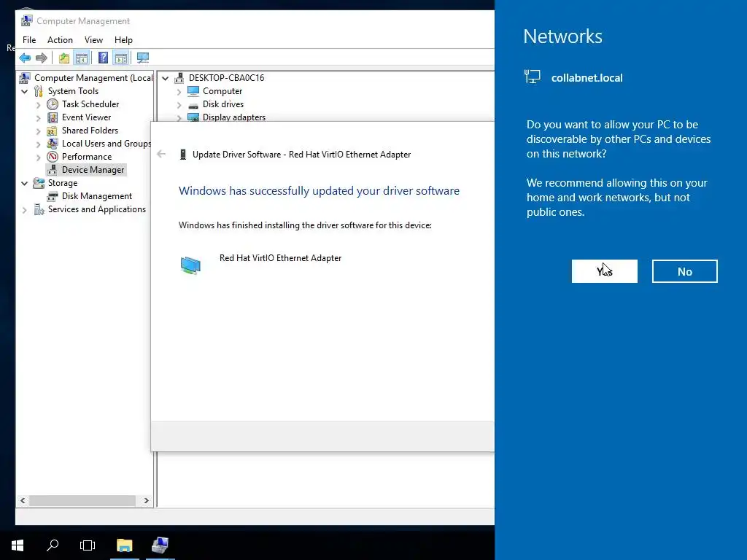Viewport: 747px width, 560px height.
Task: Click the Forward arrow toolbar icon
Action: pos(42,58)
